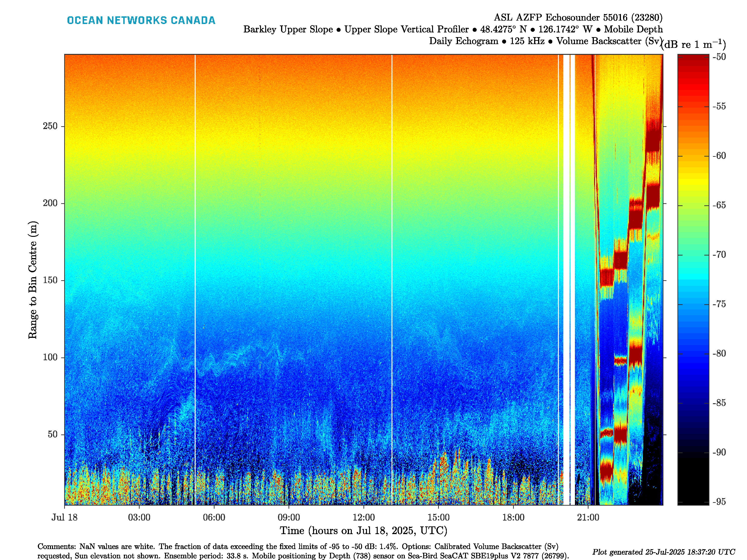Click the -75 colorbar tick label
The width and height of the screenshot is (747, 560).
[x=719, y=304]
